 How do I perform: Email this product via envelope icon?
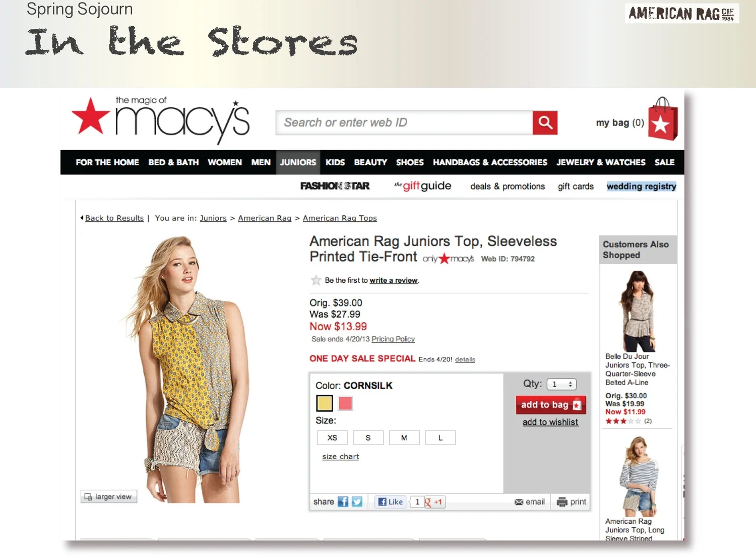click(519, 502)
